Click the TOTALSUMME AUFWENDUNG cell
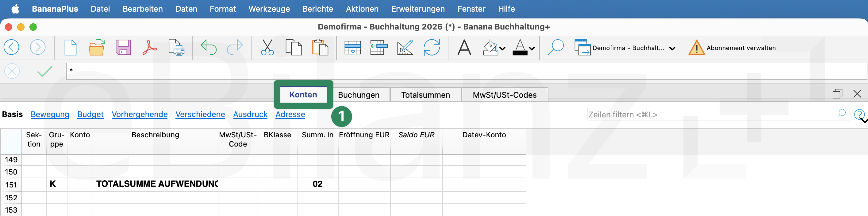 pos(155,184)
